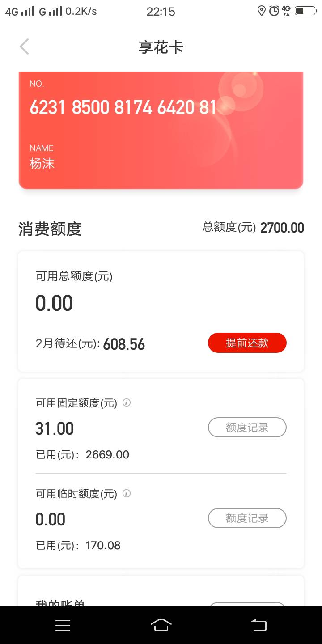Tap fixed credit 已用 2669.00 line
The image size is (322, 644).
tap(82, 455)
